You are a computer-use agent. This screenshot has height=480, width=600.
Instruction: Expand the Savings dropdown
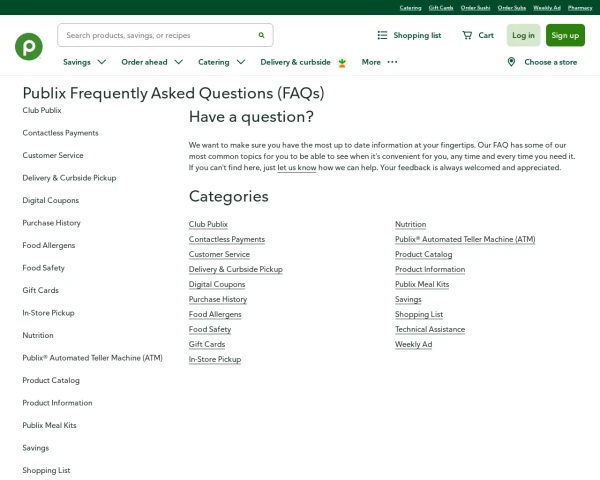pyautogui.click(x=101, y=62)
